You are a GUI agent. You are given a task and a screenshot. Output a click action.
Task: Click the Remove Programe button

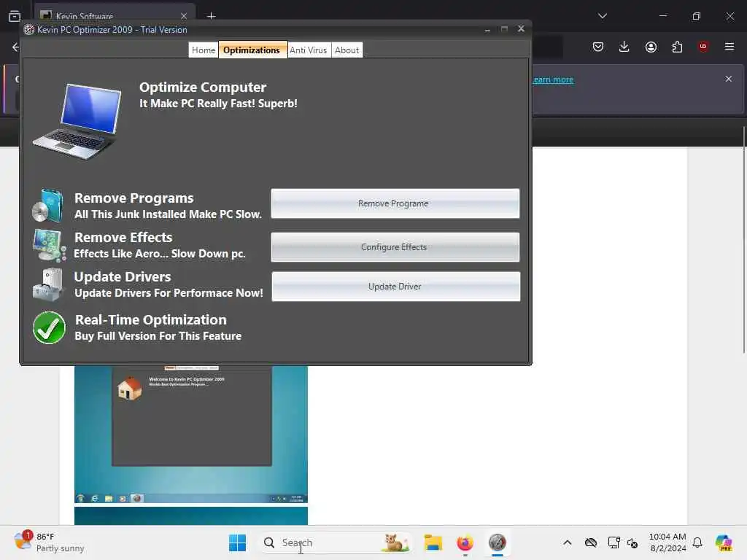point(395,203)
